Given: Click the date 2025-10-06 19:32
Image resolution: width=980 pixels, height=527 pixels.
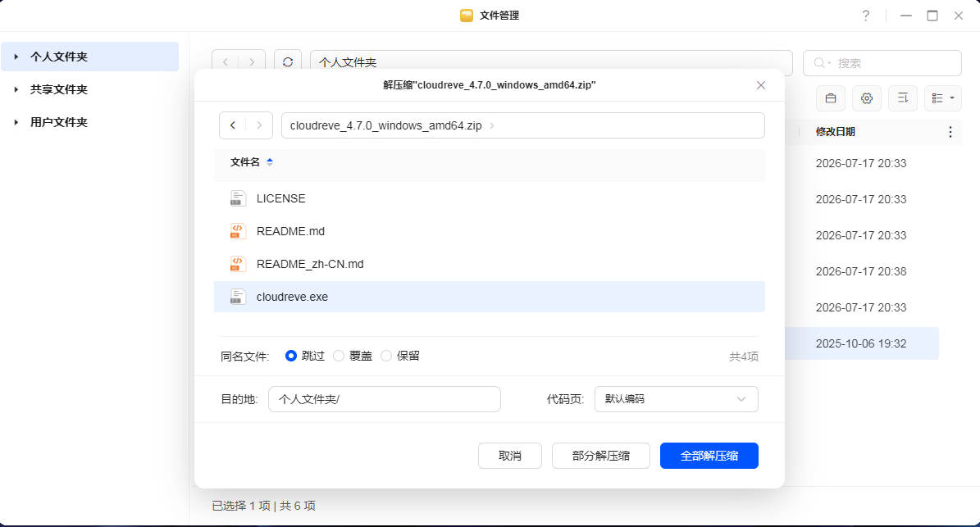Looking at the screenshot, I should 860,343.
